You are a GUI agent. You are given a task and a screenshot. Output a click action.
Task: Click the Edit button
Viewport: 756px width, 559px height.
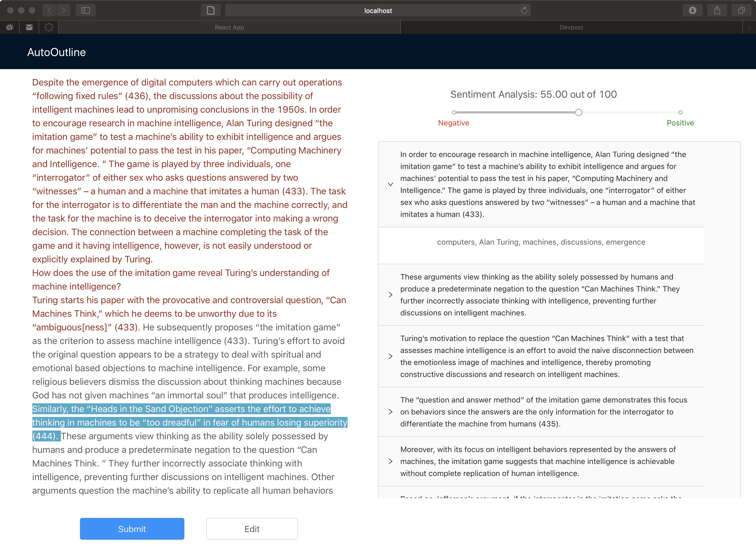[x=252, y=529]
